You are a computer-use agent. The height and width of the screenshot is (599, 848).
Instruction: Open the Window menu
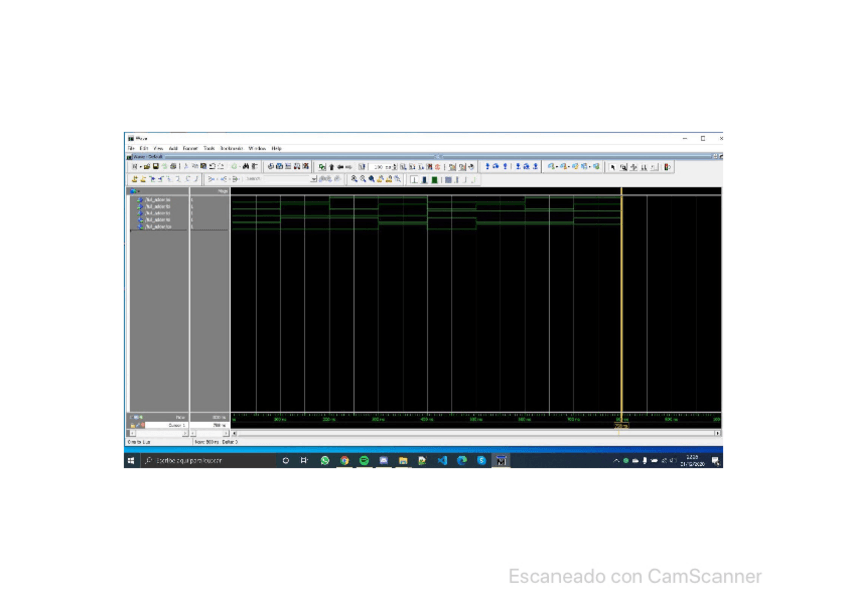click(x=257, y=148)
